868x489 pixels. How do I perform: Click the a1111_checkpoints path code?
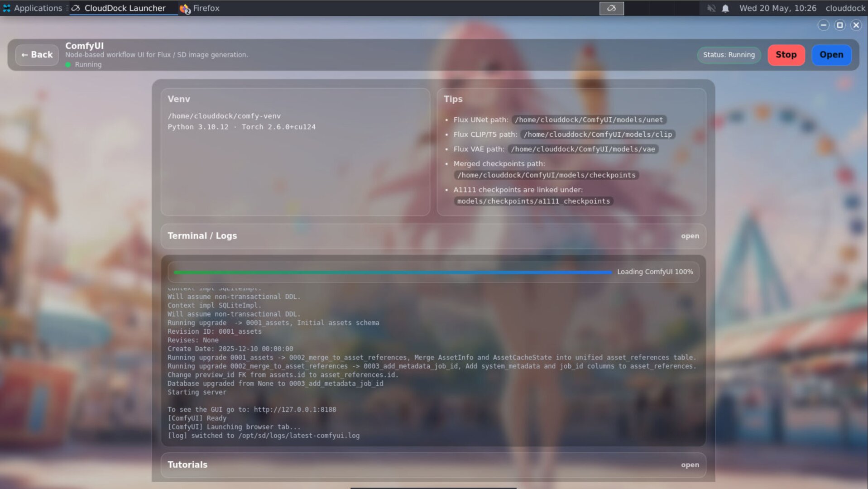point(533,201)
